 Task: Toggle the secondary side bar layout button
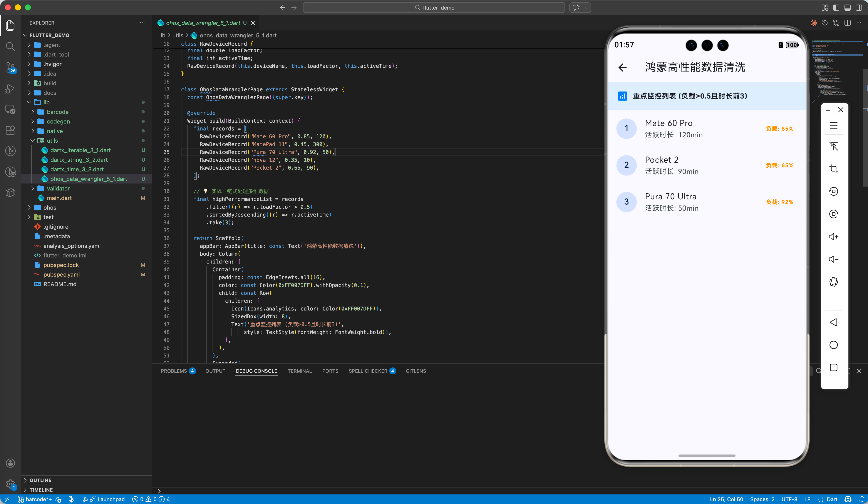[859, 8]
